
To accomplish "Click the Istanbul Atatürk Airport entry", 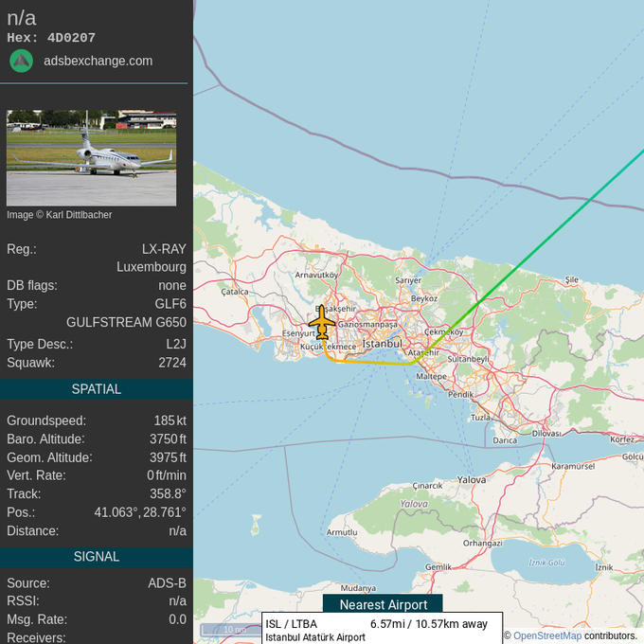I will tap(315, 637).
